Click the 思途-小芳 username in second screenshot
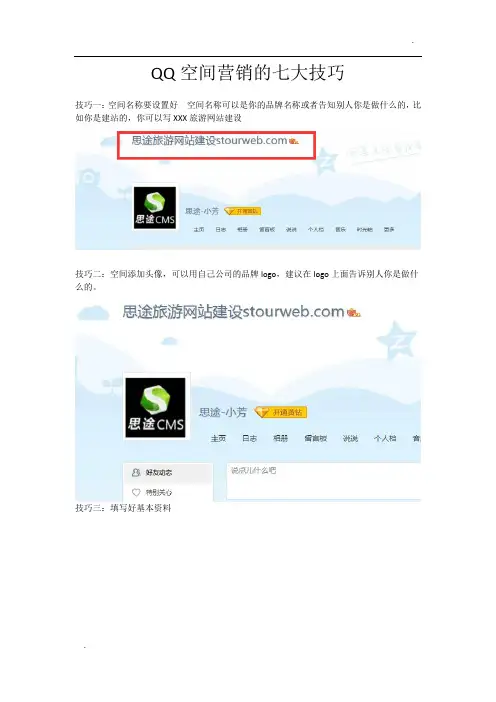 pyautogui.click(x=223, y=412)
